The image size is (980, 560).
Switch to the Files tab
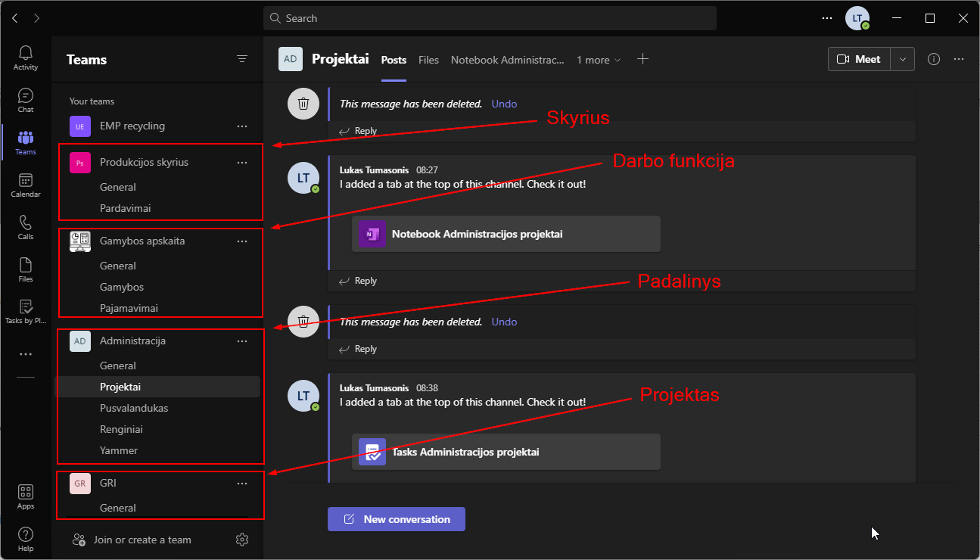click(428, 60)
